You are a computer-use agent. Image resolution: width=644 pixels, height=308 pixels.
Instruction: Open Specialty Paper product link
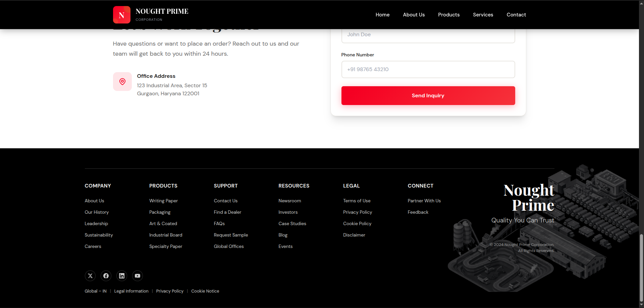[166, 246]
